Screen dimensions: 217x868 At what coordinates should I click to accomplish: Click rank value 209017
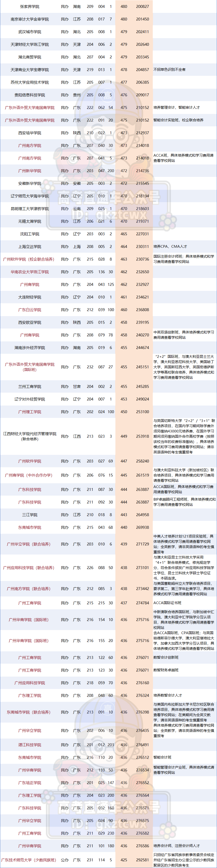(x=142, y=95)
